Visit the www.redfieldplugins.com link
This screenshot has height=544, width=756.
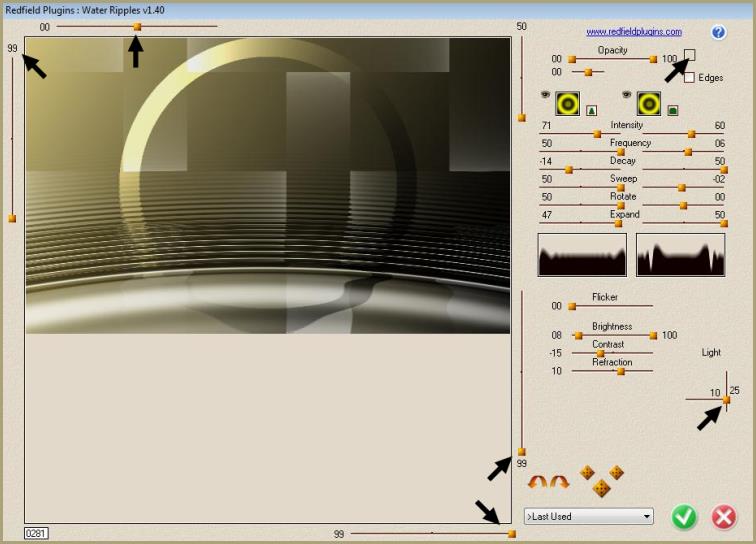pos(634,32)
